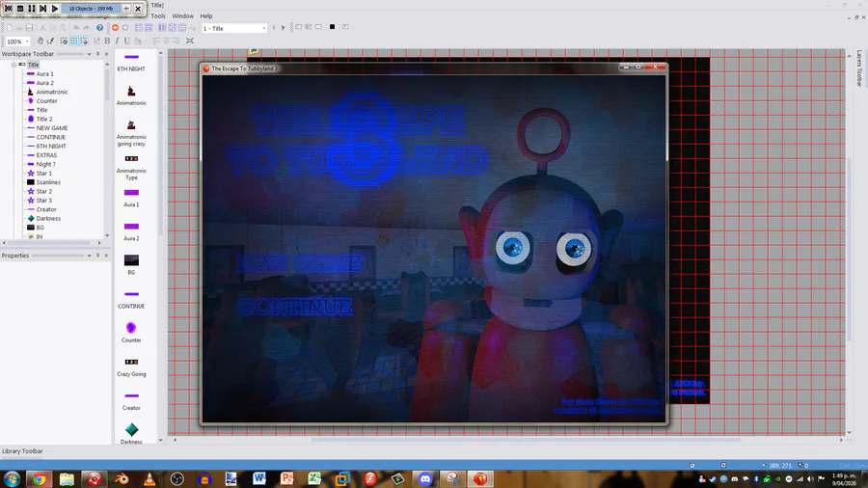Click the black square toolbar icon

pyautogui.click(x=332, y=27)
